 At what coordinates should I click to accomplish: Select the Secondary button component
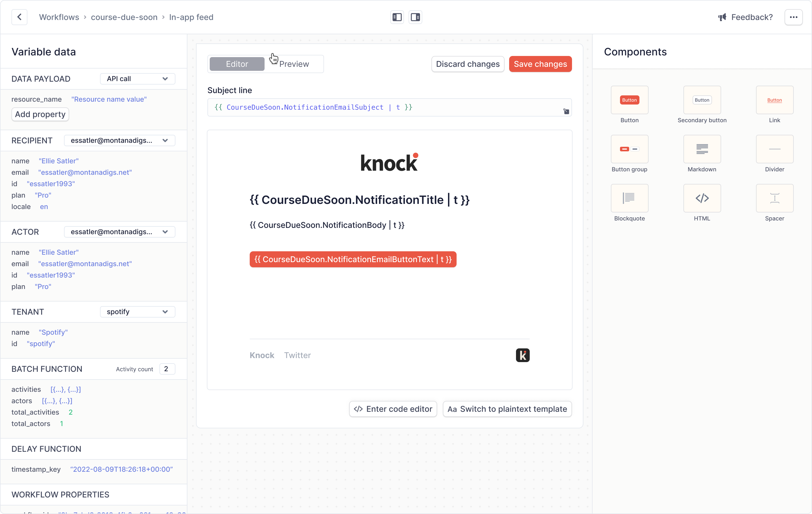tap(702, 100)
